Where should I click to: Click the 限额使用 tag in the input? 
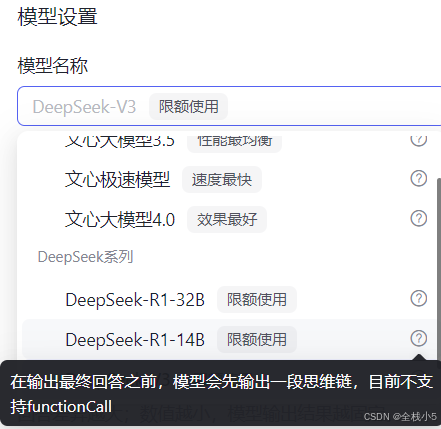point(188,107)
